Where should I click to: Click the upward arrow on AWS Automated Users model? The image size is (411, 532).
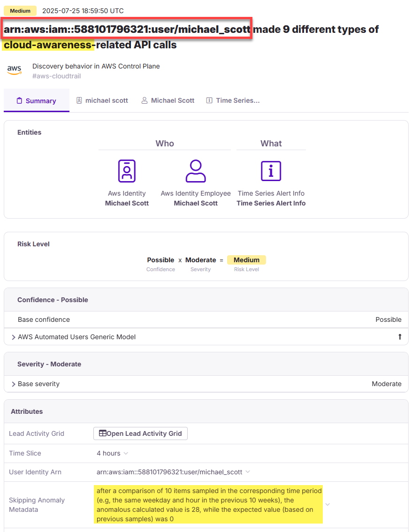click(x=400, y=337)
